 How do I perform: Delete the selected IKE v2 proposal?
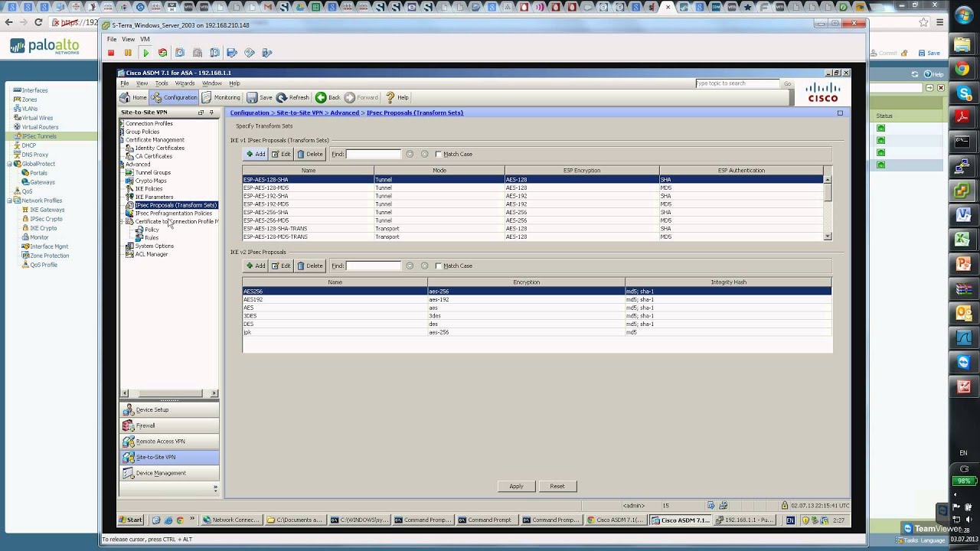(310, 266)
